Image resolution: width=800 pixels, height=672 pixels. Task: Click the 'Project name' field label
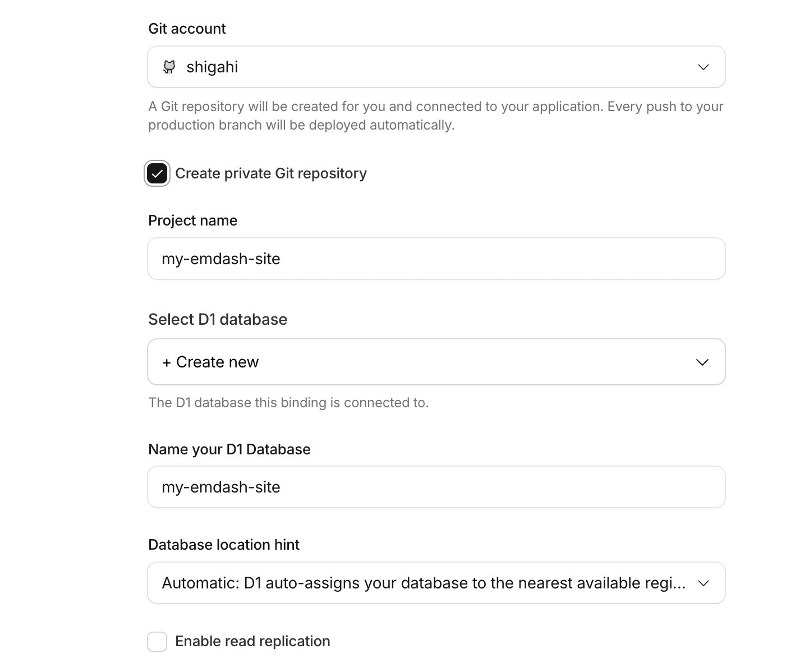pyautogui.click(x=192, y=220)
